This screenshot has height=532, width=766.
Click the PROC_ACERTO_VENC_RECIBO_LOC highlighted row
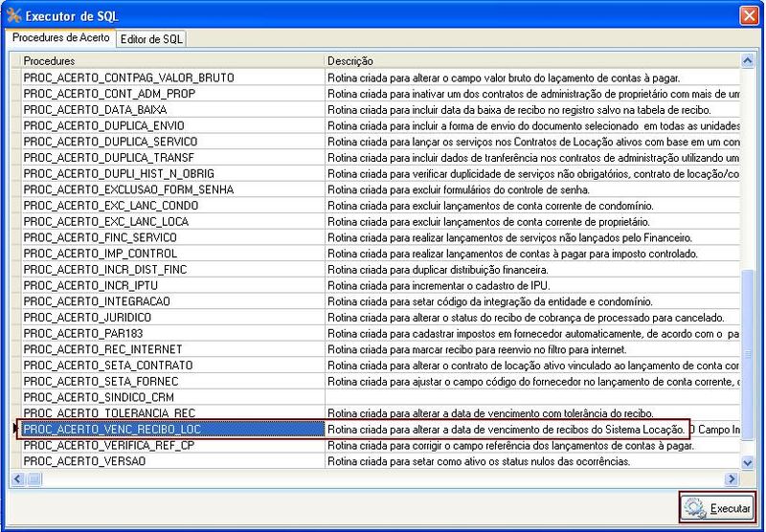click(172, 430)
